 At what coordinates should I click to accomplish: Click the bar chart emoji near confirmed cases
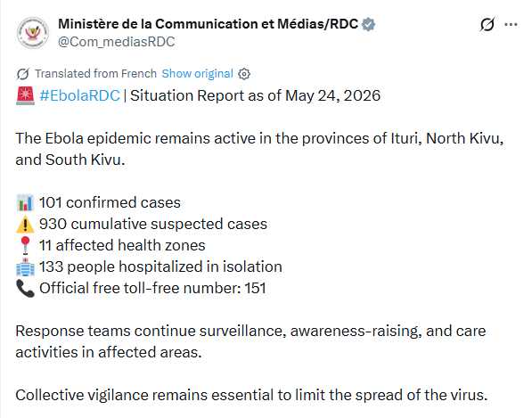click(26, 203)
